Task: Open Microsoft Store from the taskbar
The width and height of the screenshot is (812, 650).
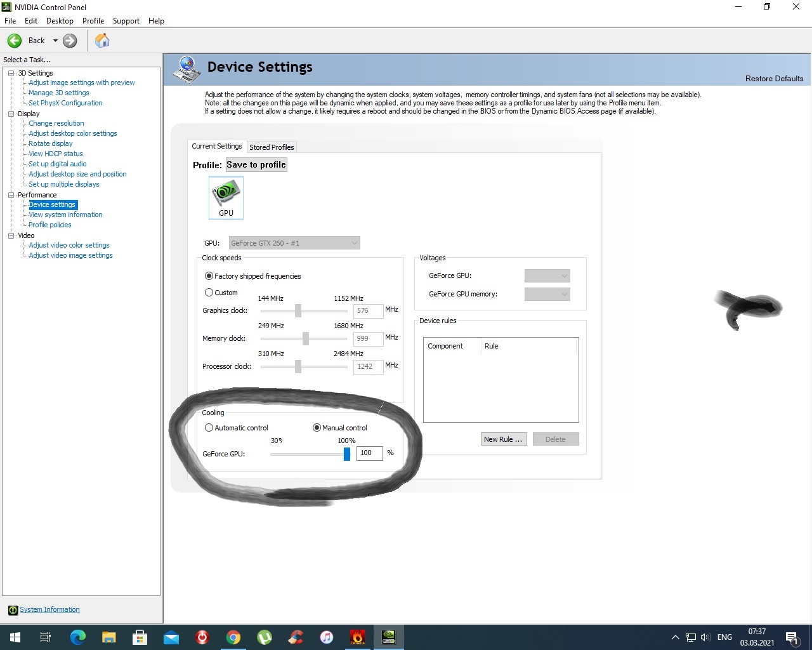Action: coord(140,637)
